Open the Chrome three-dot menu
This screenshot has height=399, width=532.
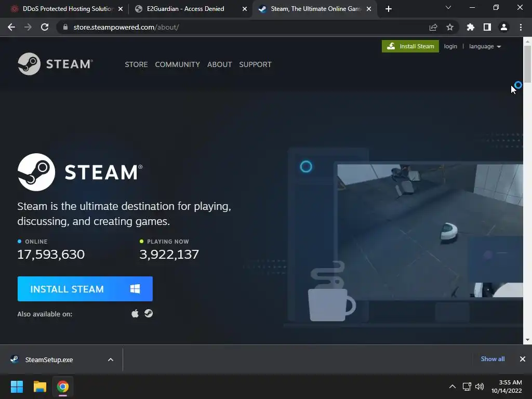(x=521, y=27)
